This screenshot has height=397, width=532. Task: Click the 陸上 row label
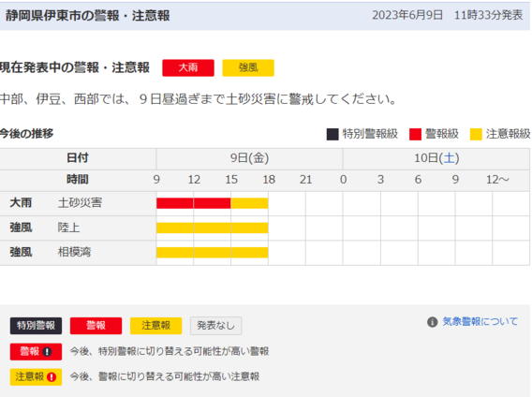click(69, 228)
